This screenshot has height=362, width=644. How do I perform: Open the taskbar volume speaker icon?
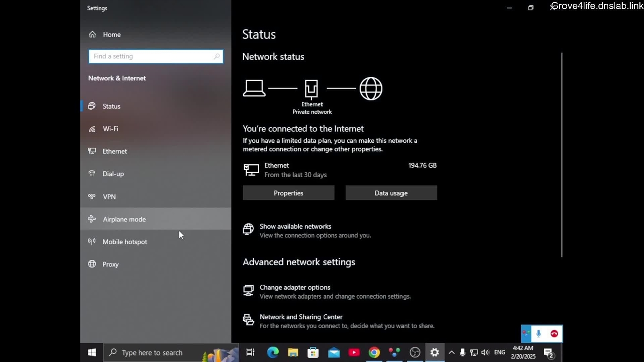485,353
